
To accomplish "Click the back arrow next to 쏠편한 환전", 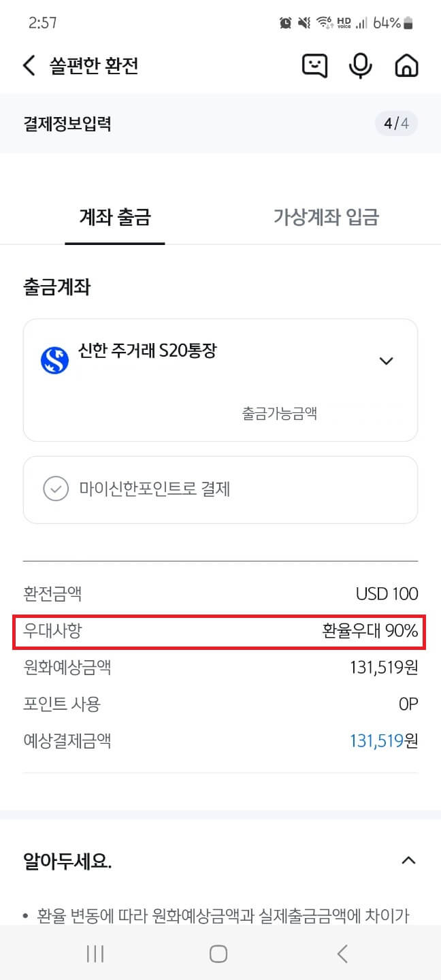I will pyautogui.click(x=28, y=65).
